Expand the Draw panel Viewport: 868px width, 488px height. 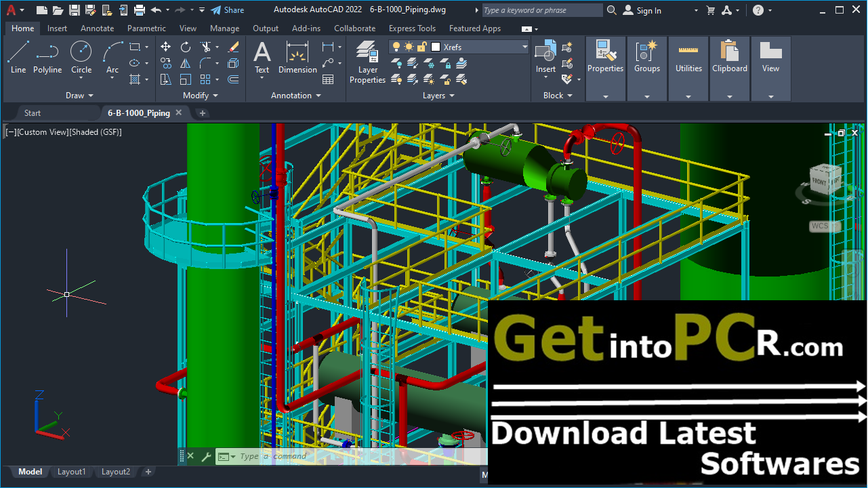coord(80,96)
